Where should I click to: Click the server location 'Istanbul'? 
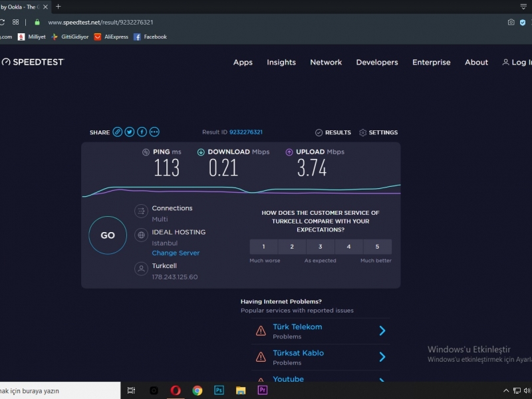(164, 243)
